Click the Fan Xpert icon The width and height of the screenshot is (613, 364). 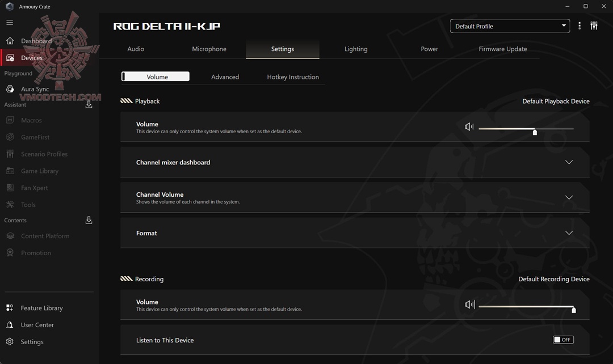coord(10,188)
